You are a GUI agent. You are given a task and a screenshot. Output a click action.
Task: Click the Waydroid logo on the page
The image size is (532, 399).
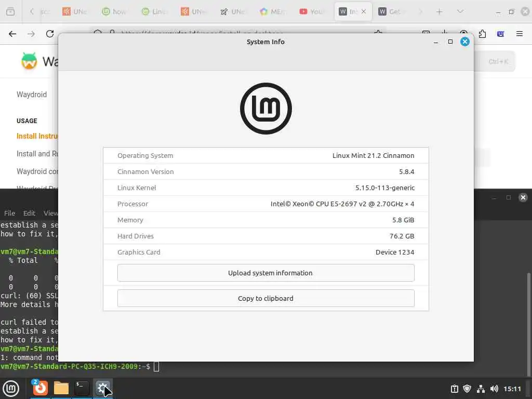(29, 61)
